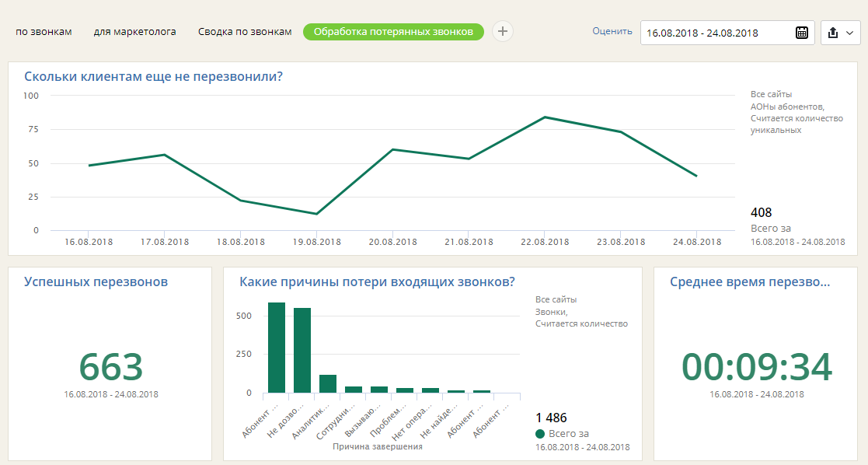This screenshot has width=868, height=465.
Task: Click the "Вызываю..." bar chart category label
Action: pyautogui.click(x=363, y=421)
